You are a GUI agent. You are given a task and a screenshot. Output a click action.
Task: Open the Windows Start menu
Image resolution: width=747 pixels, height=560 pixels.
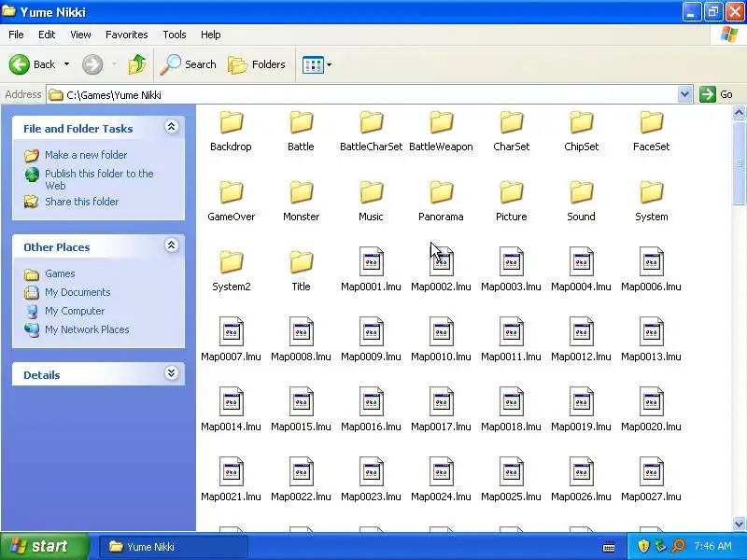pos(44,546)
